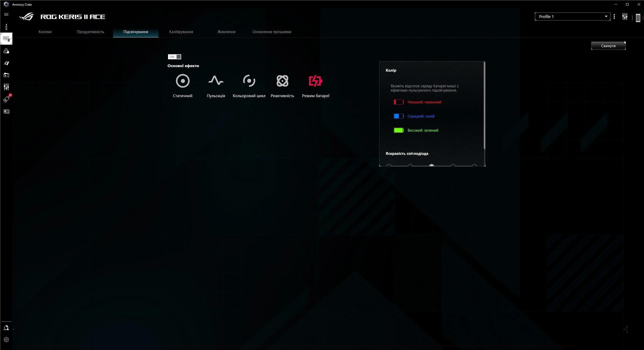Click the high green battery icon

click(x=398, y=130)
